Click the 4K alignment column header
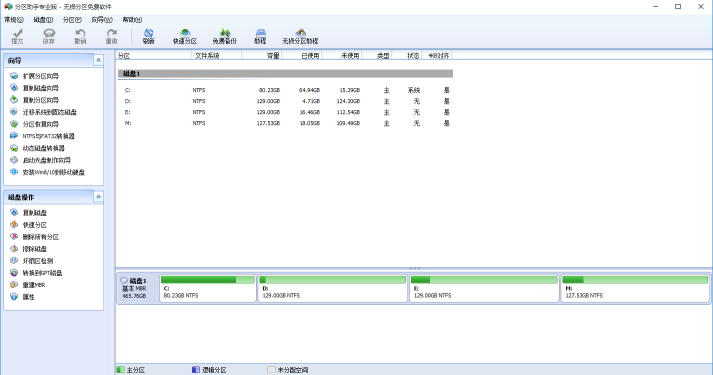This screenshot has height=375, width=713. [x=437, y=55]
